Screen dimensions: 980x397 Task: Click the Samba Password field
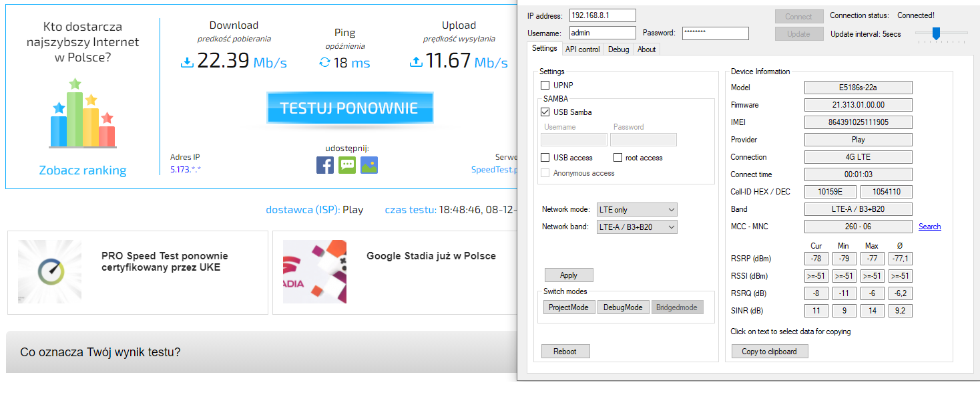coord(644,140)
